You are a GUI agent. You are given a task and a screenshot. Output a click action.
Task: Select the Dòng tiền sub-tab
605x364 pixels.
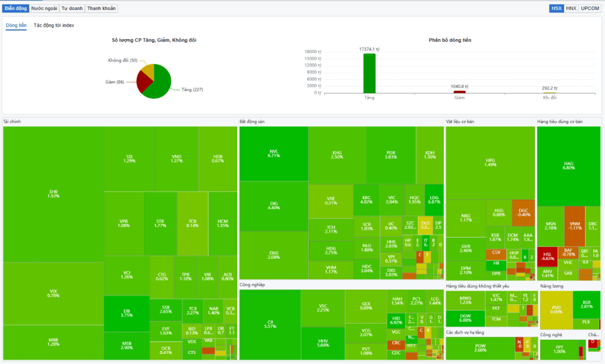pos(16,25)
